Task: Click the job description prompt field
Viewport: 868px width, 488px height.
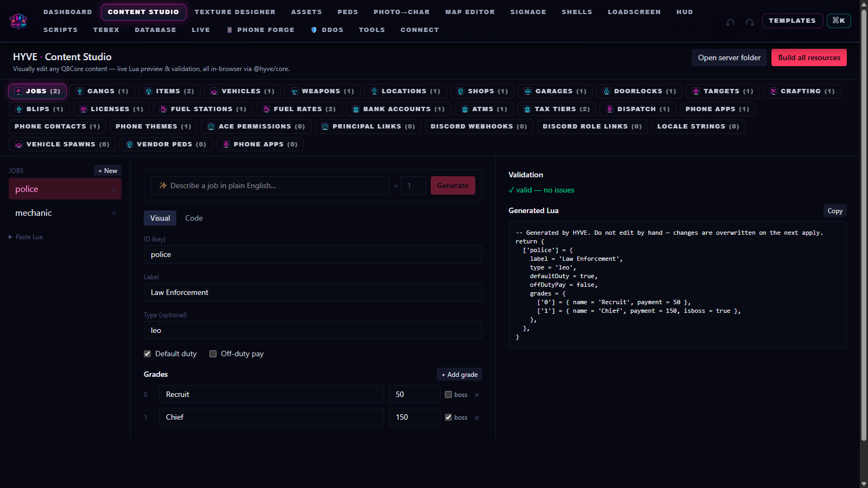Action: [270, 185]
